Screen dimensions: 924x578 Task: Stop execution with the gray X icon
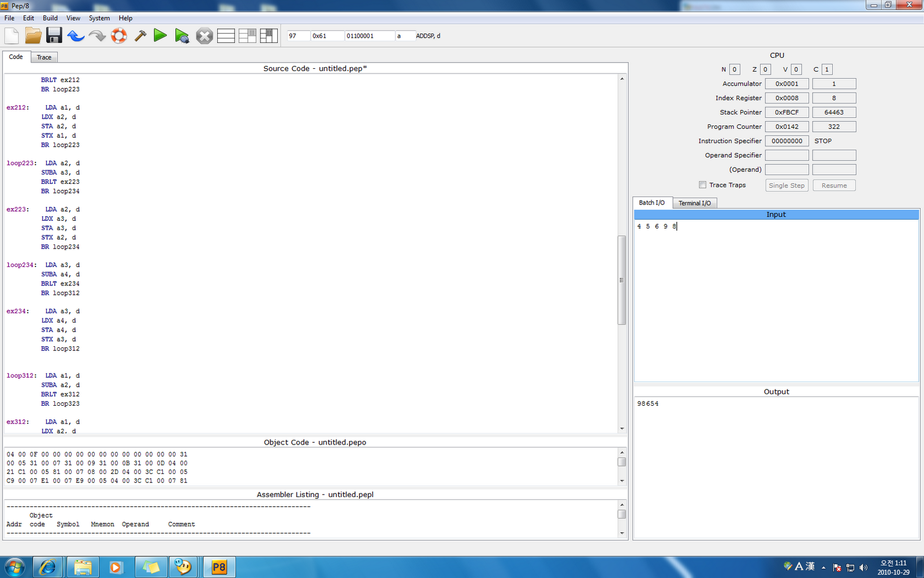[x=204, y=35]
